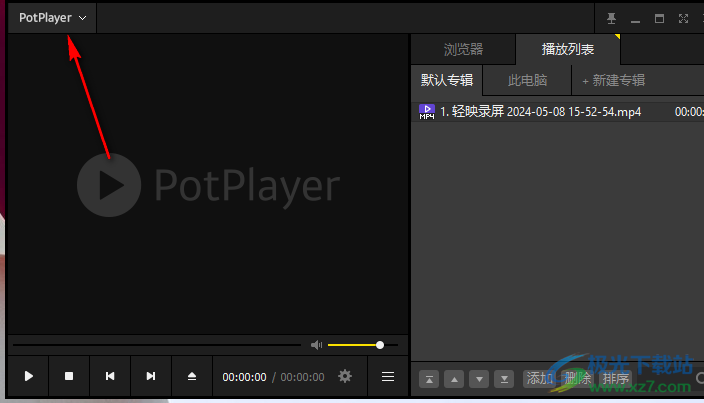
Task: Move the selected playlist item up
Action: pos(454,380)
